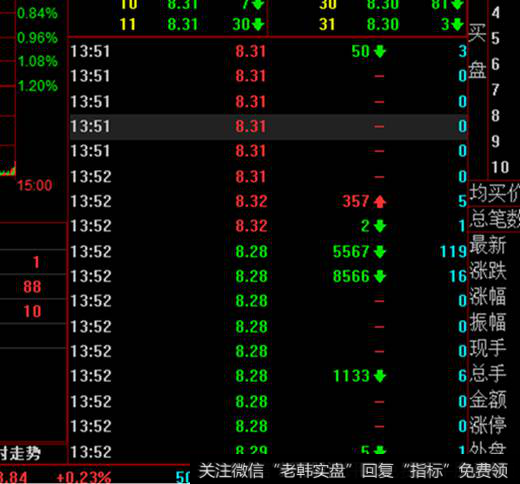This screenshot has height=484, width=520.
Task: Click the green down arrow beside volume 1133
Action: [x=380, y=376]
